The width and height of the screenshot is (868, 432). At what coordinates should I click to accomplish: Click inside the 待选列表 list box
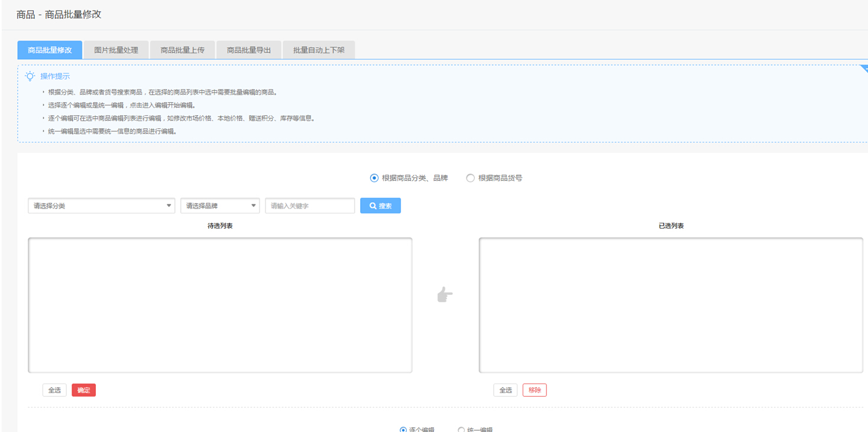[x=220, y=305]
